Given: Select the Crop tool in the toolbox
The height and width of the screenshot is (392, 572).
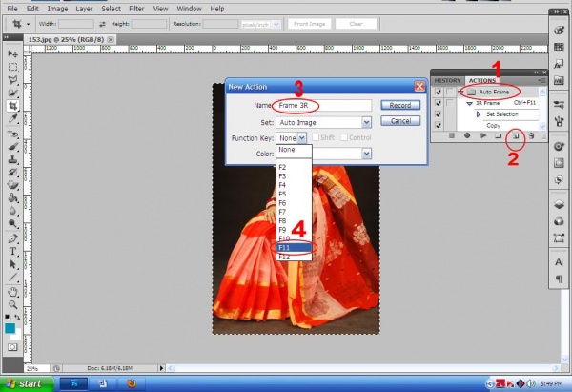Looking at the screenshot, I should pos(13,106).
